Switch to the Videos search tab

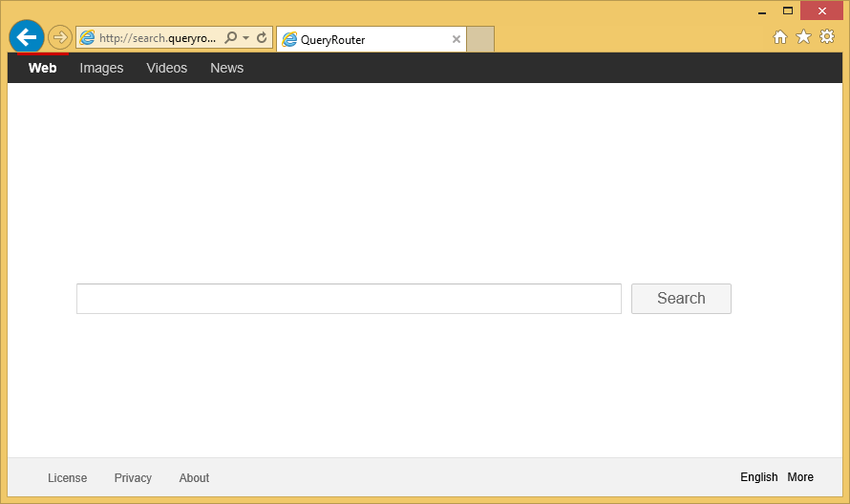point(167,68)
